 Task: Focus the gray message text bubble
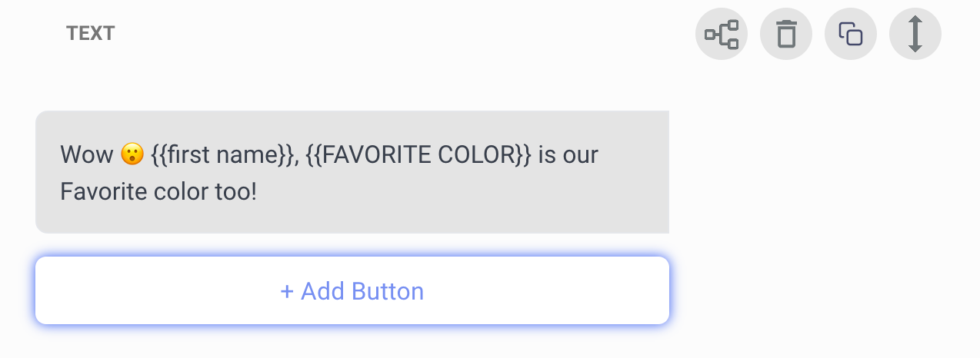click(x=352, y=172)
